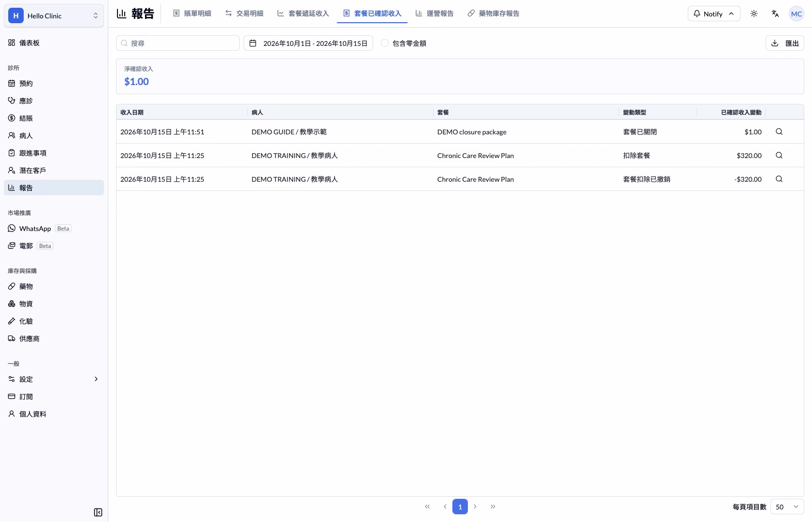This screenshot has width=812, height=522.
Task: Click the 淨確認收入 $1.00 summary value
Action: (x=136, y=82)
